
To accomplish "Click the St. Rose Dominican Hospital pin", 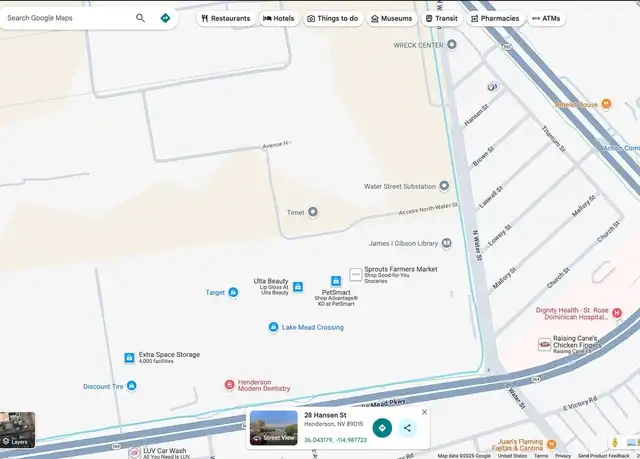I will tap(617, 313).
